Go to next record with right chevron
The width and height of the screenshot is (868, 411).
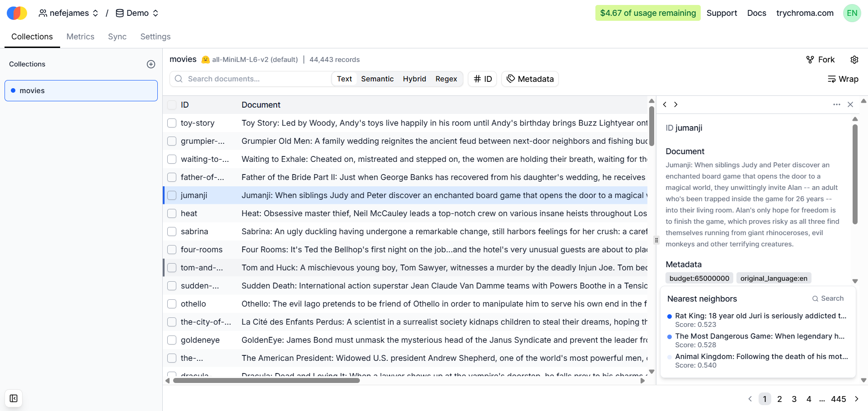(x=676, y=104)
